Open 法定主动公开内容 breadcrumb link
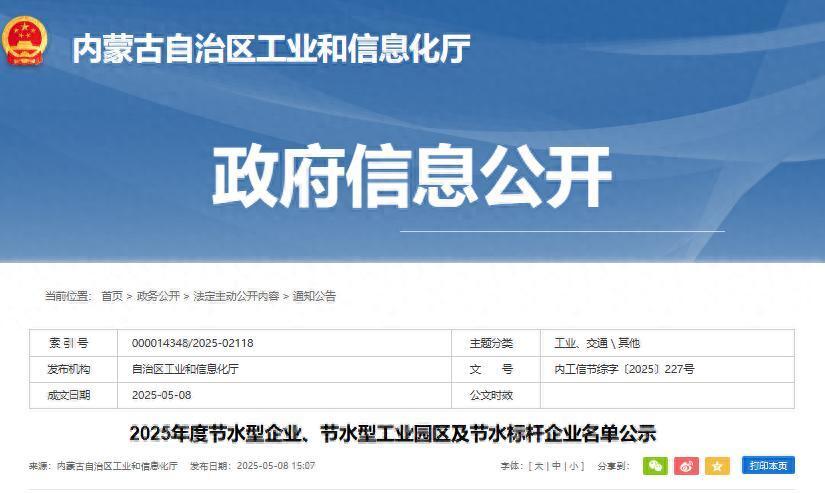Image resolution: width=825 pixels, height=493 pixels. [x=236, y=296]
